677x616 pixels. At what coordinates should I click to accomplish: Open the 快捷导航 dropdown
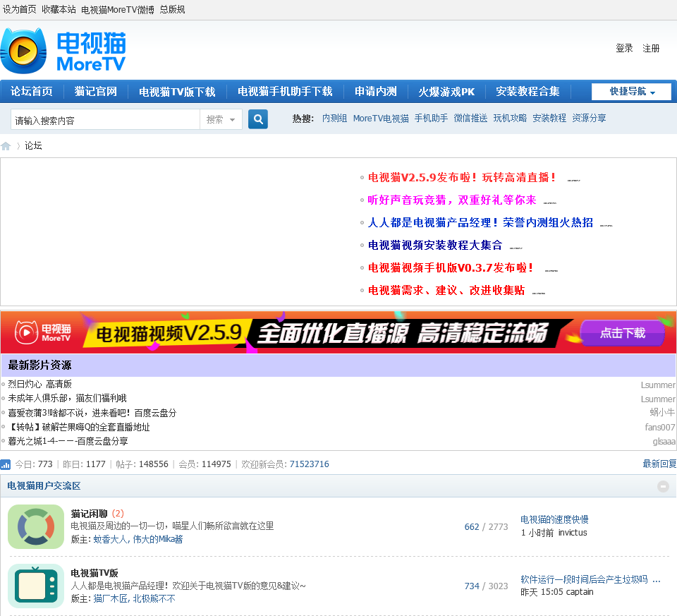tap(631, 92)
